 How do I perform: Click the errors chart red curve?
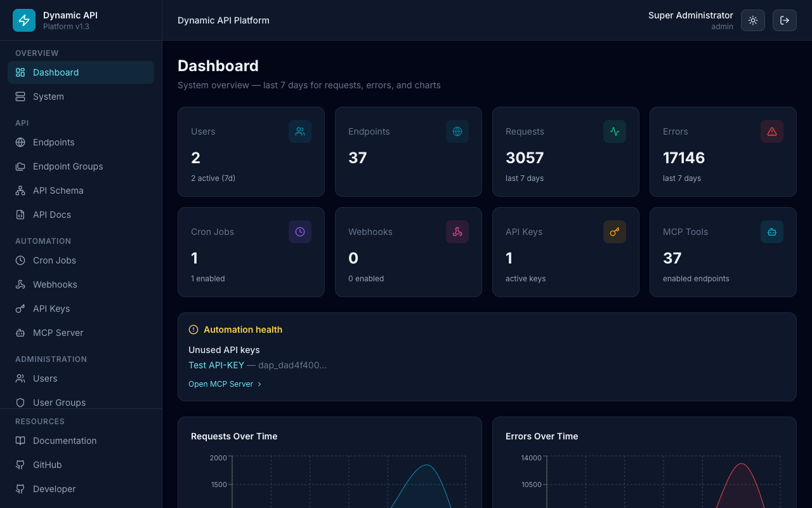click(741, 464)
